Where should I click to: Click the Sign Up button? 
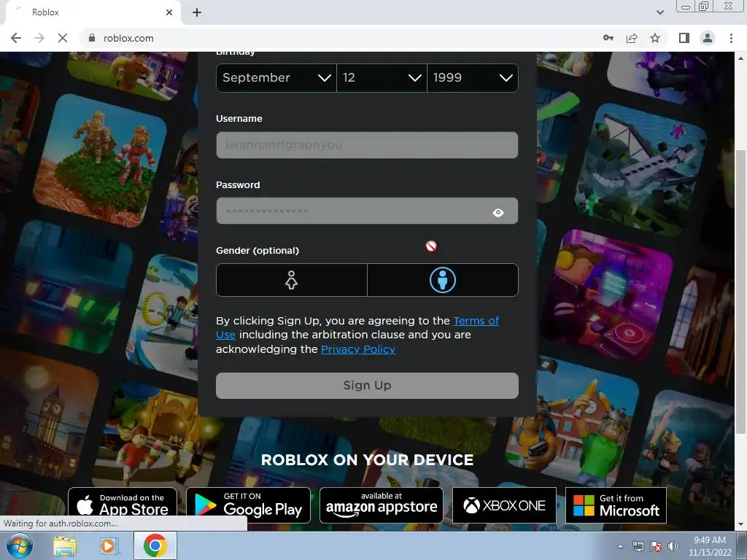pyautogui.click(x=367, y=385)
